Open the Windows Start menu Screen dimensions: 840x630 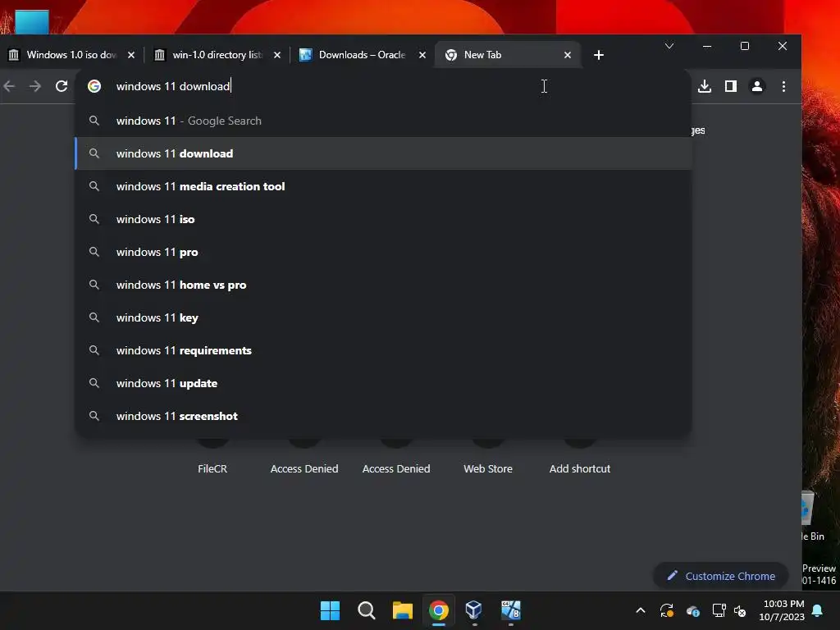pyautogui.click(x=330, y=610)
